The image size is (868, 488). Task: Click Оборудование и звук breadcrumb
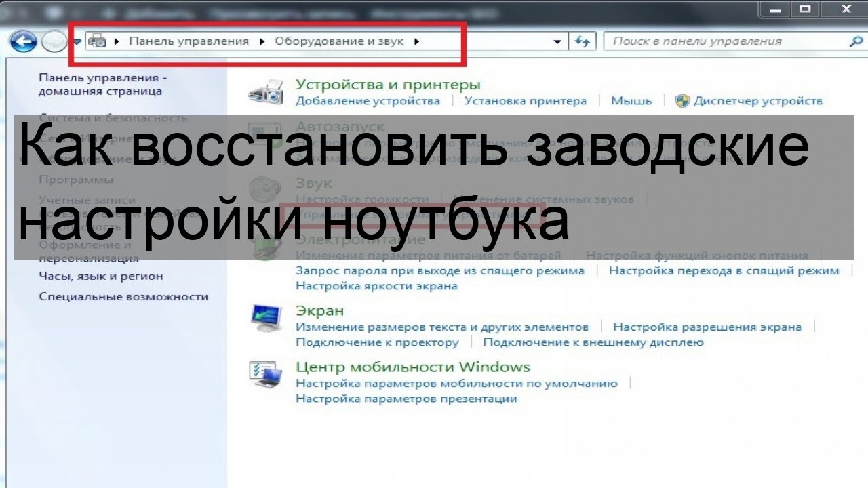339,41
